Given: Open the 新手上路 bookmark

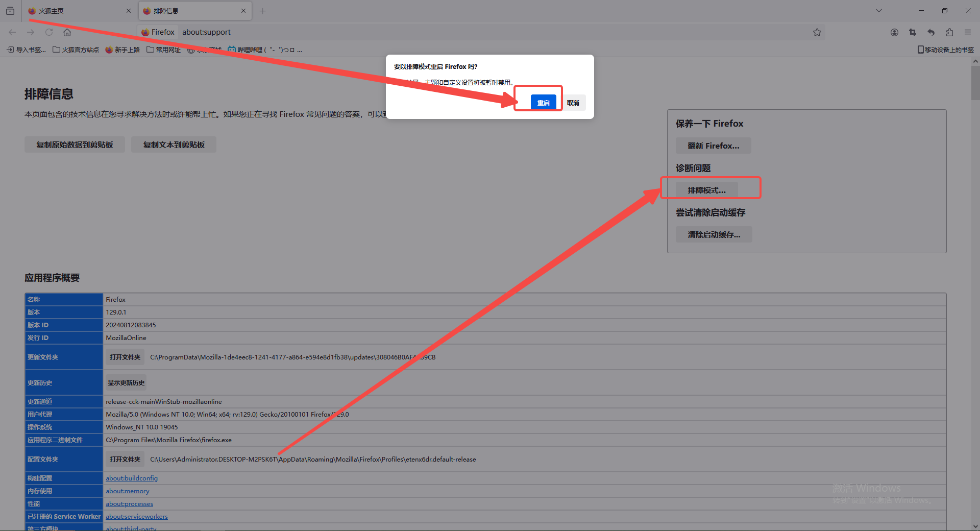Looking at the screenshot, I should click(122, 50).
